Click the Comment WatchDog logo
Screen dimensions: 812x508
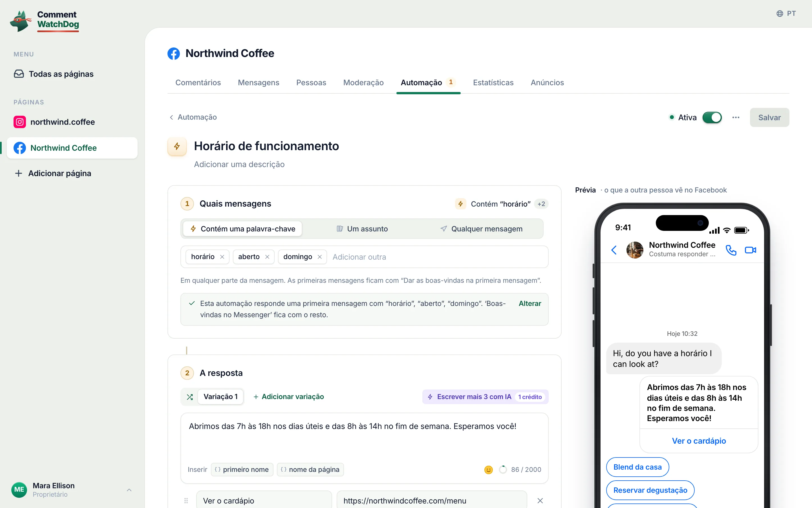(45, 21)
